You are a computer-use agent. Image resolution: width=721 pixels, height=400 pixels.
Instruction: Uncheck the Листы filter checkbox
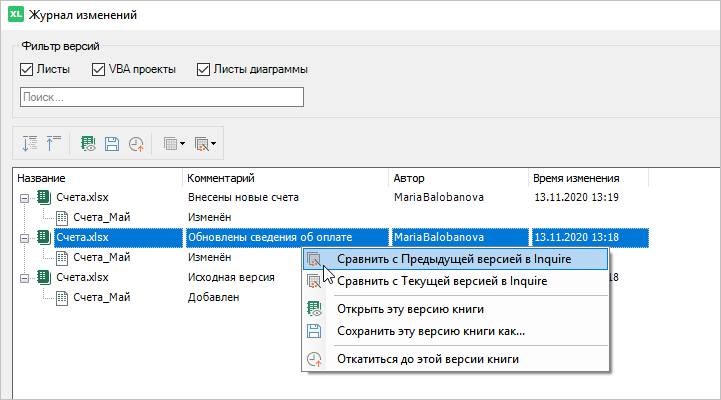26,69
